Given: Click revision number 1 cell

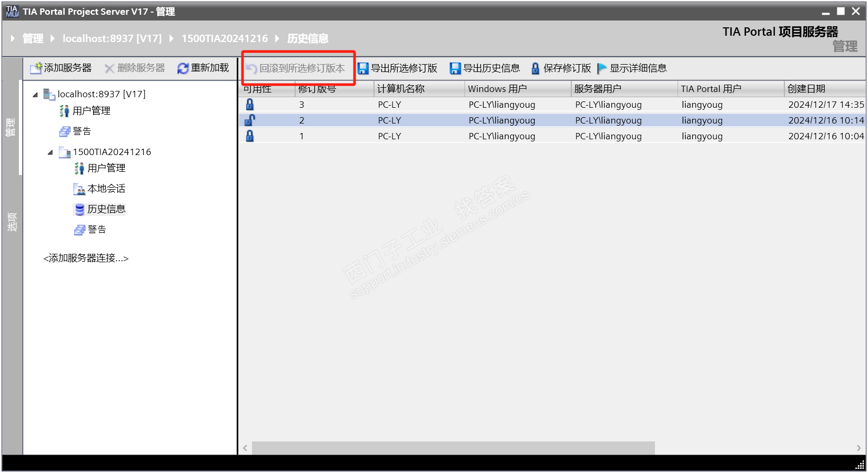Looking at the screenshot, I should [302, 136].
